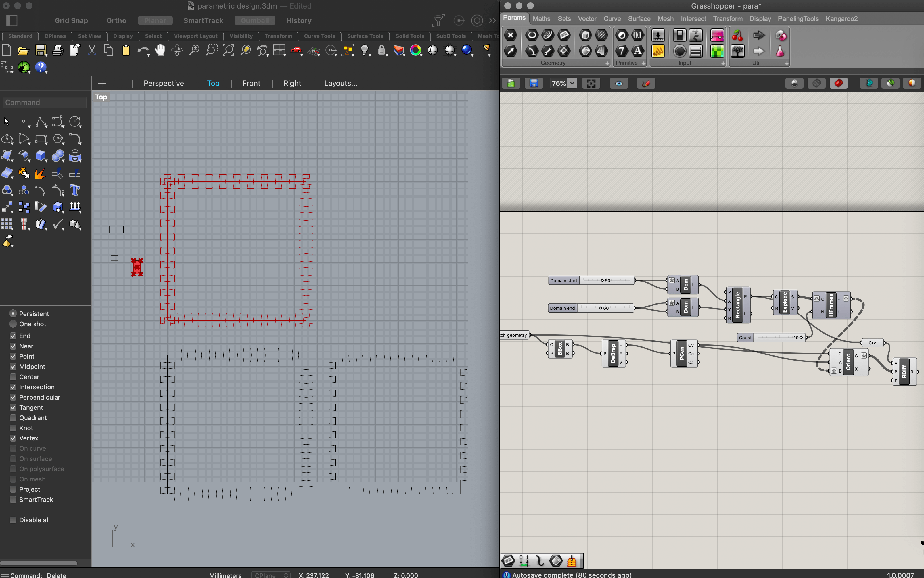
Task: Launch Grasshopper with the green icon
Action: click(x=24, y=67)
